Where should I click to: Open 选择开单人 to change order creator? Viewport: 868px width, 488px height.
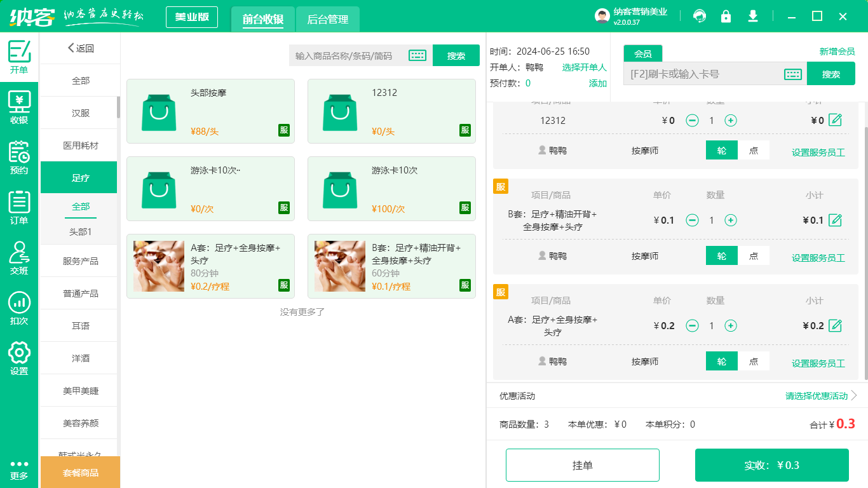(x=585, y=67)
